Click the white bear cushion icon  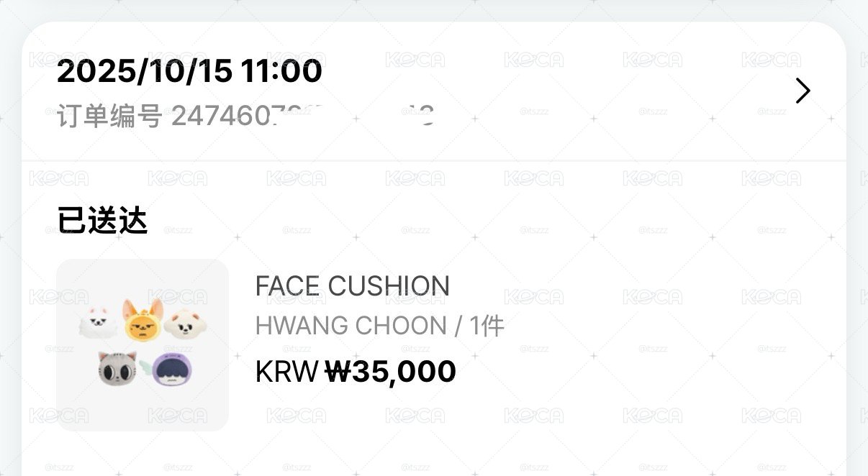tap(186, 324)
